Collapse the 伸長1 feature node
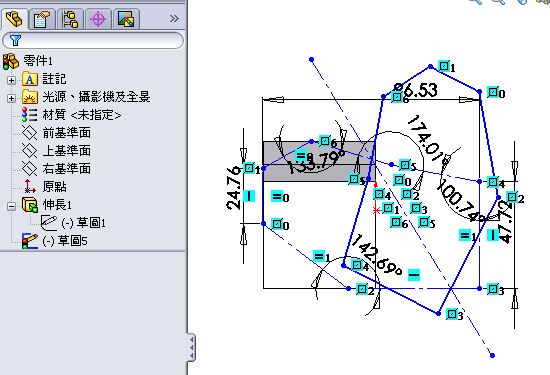550x375 pixels. click(x=12, y=206)
